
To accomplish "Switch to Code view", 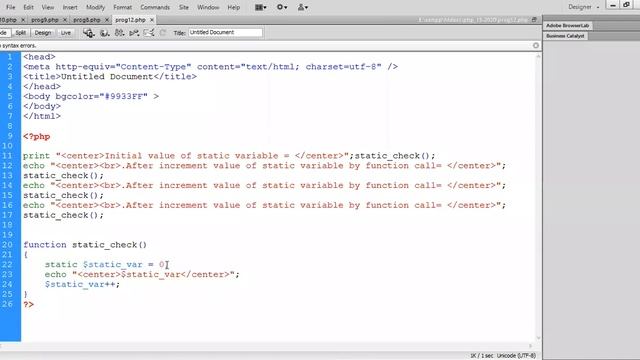I will coord(4,33).
